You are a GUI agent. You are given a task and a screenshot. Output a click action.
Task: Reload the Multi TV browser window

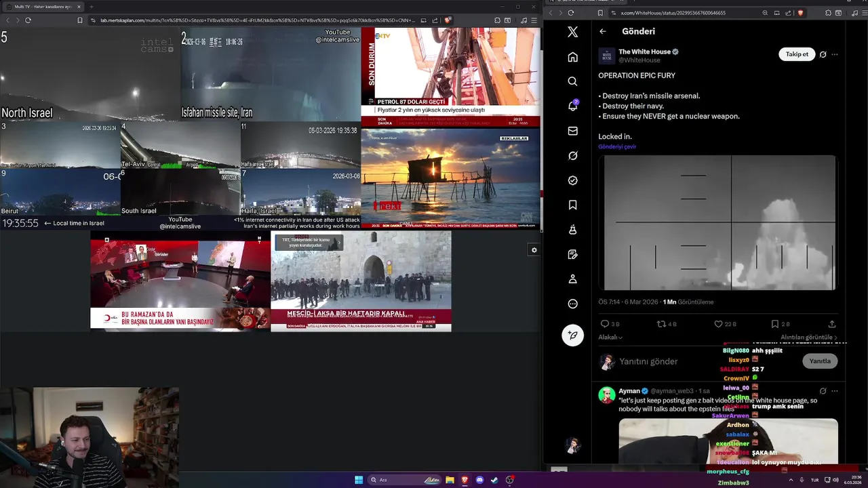coord(28,20)
